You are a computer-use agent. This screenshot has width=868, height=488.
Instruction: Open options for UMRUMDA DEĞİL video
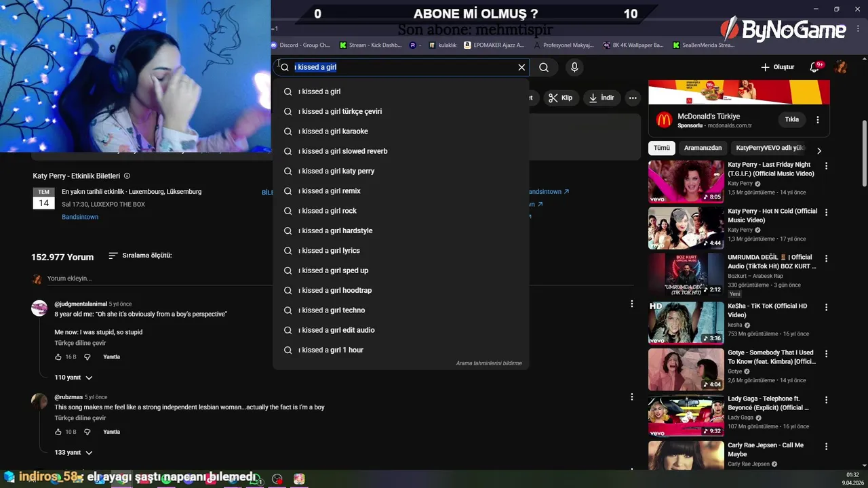(x=826, y=258)
